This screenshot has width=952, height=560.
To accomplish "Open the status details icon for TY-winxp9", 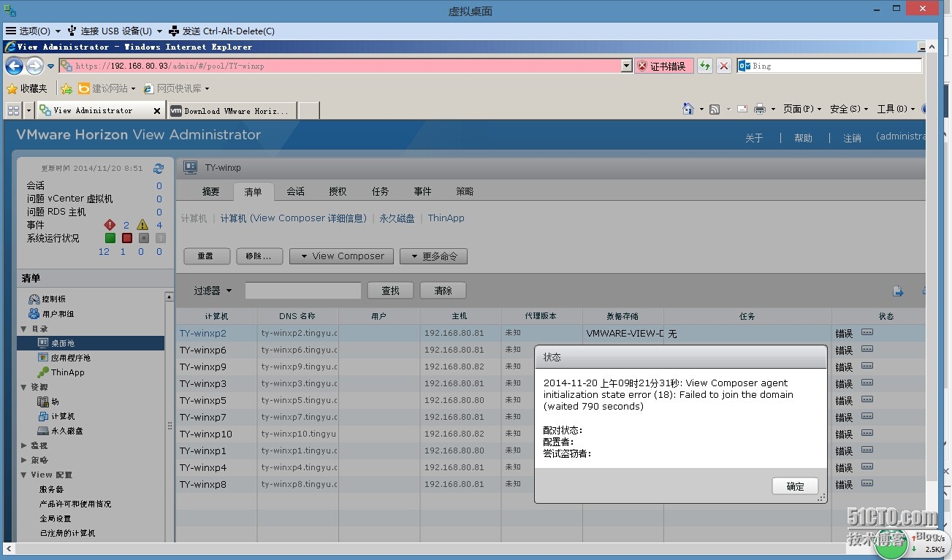I will pyautogui.click(x=867, y=366).
